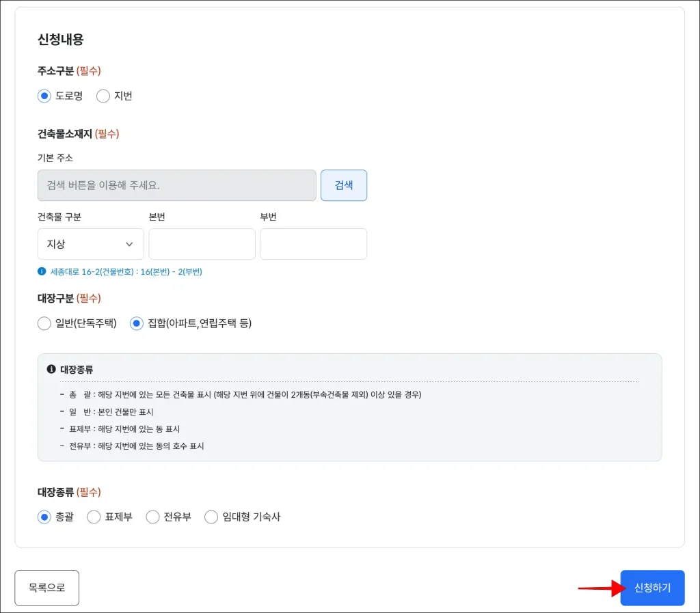
Task: Click the 건축물소재지 (필수) label
Action: [x=78, y=134]
